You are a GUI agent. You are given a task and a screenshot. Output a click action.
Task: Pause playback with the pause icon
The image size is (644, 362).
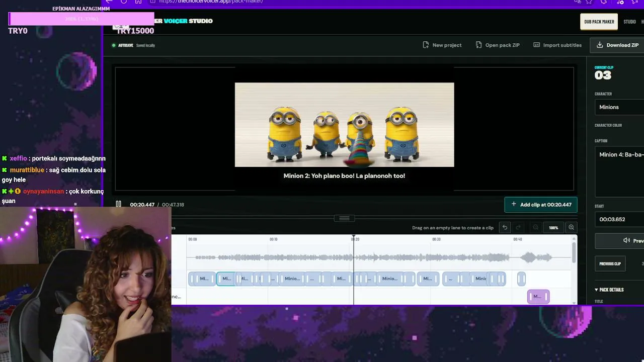click(x=118, y=204)
